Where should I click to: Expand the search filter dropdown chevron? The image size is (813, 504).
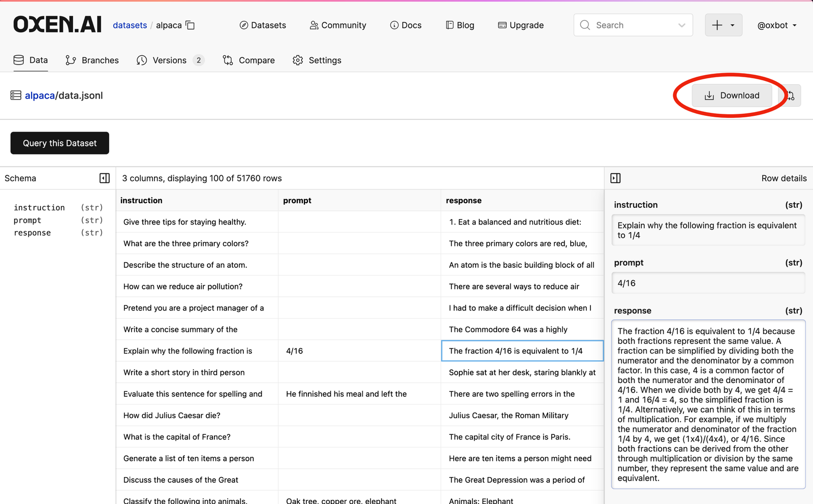coord(681,24)
